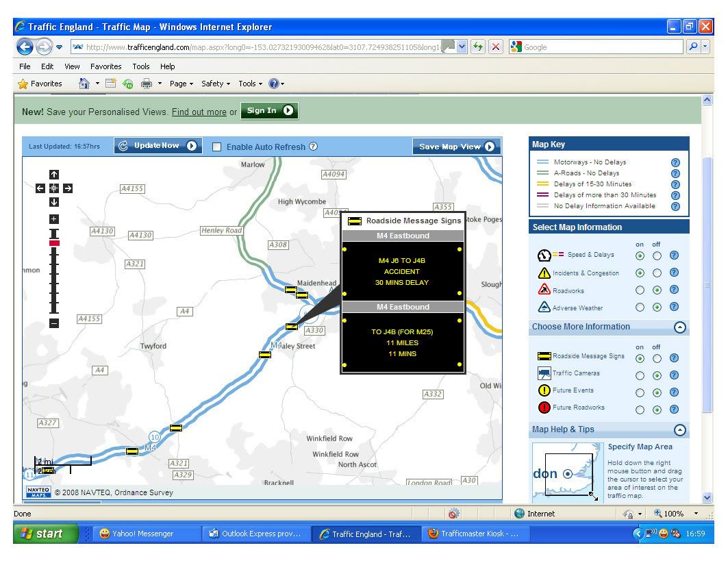The width and height of the screenshot is (728, 563).
Task: Click the Home icon in the toolbar
Action: (84, 84)
